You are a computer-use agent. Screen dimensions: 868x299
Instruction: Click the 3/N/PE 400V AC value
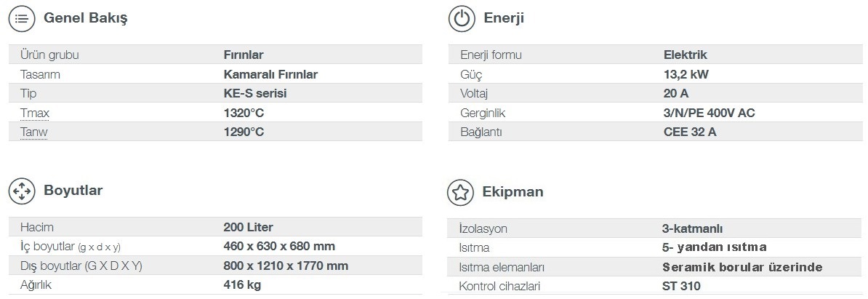tap(709, 113)
